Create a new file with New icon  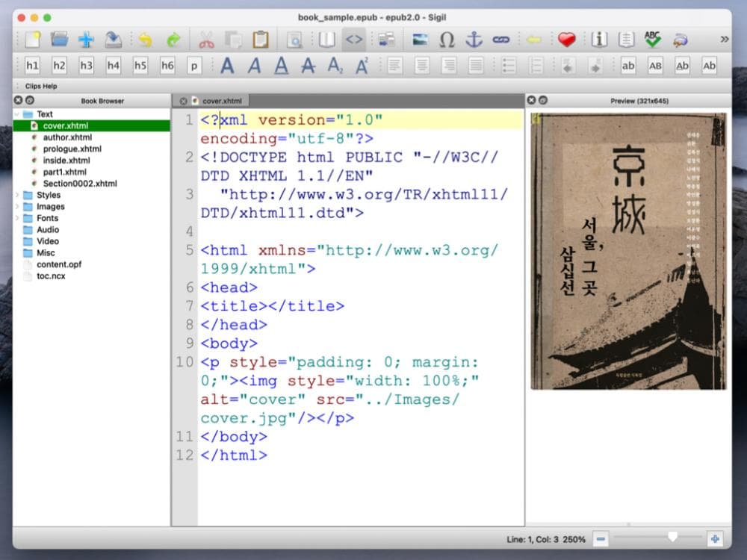pos(32,40)
